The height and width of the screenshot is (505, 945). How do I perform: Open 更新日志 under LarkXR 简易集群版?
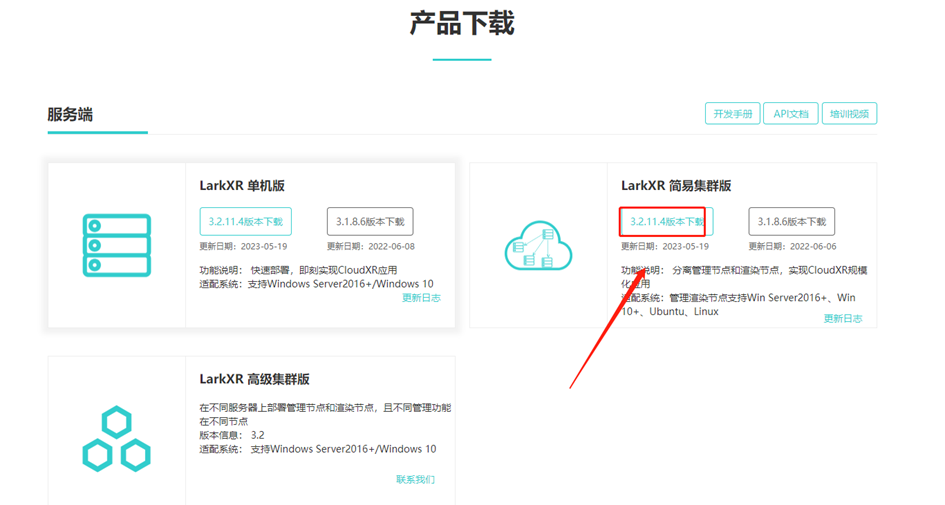coord(843,318)
